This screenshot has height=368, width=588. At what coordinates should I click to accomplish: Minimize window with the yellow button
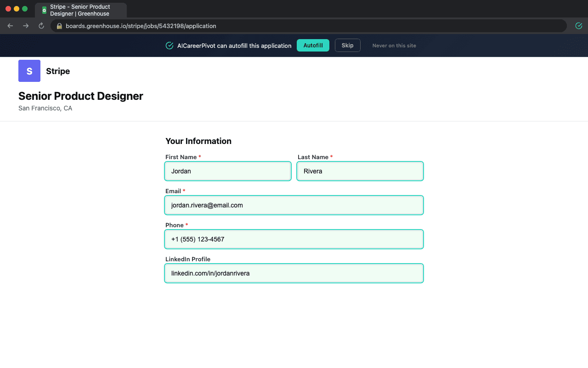click(x=17, y=9)
